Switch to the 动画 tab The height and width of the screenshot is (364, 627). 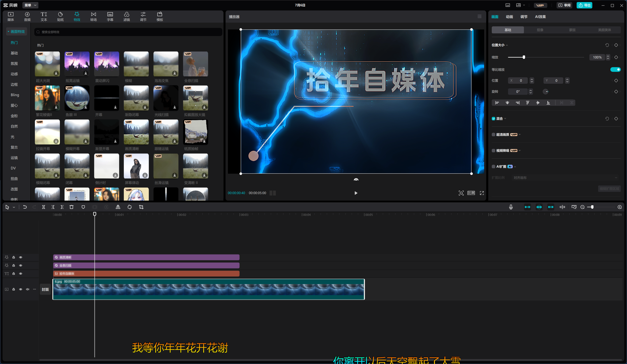point(509,17)
